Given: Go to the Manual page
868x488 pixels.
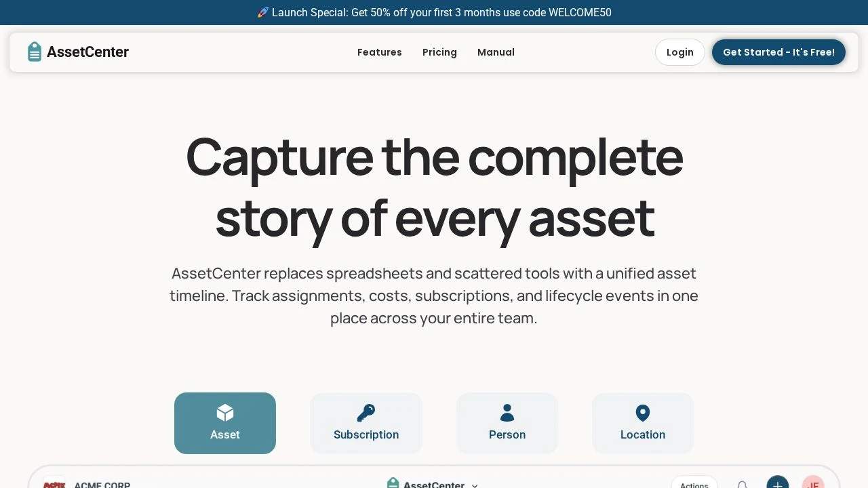Looking at the screenshot, I should pos(496,52).
